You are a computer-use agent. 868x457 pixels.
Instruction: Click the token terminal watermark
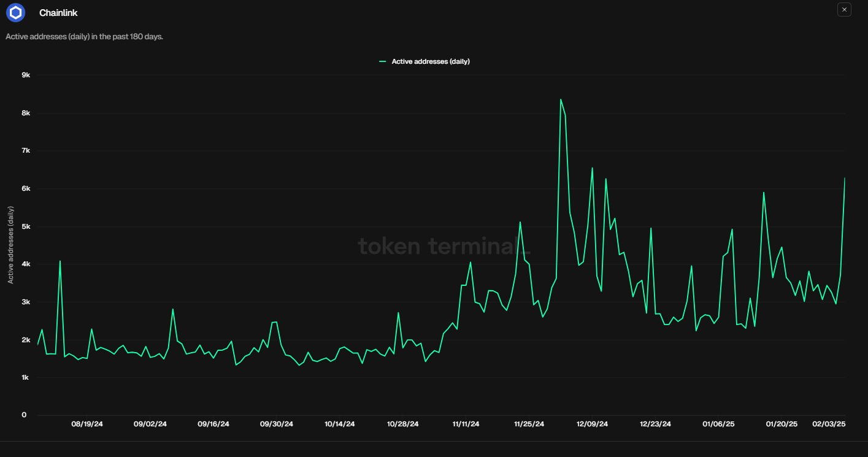444,247
